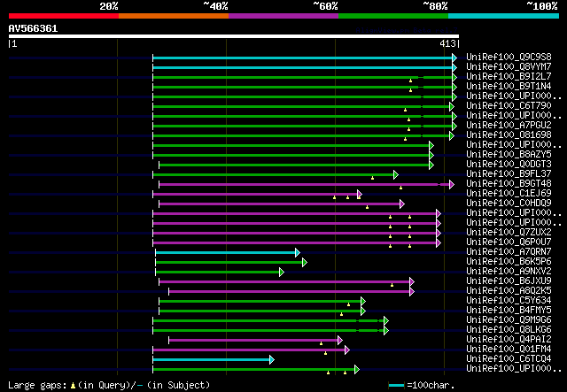Select the UniRef100_Q01FM4 label text
This screenshot has height=392, width=567.
coord(509,350)
